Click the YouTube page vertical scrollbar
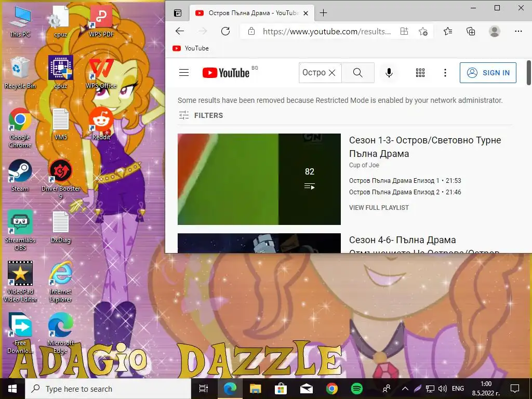Image resolution: width=532 pixels, height=399 pixels. [x=528, y=73]
